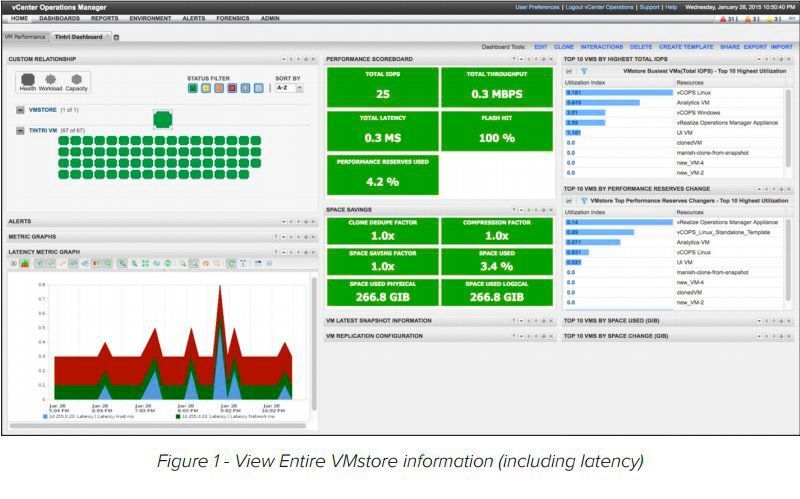
Task: Click scrollbar of Top 10 Highest Total IOPS list
Action: click(x=788, y=128)
